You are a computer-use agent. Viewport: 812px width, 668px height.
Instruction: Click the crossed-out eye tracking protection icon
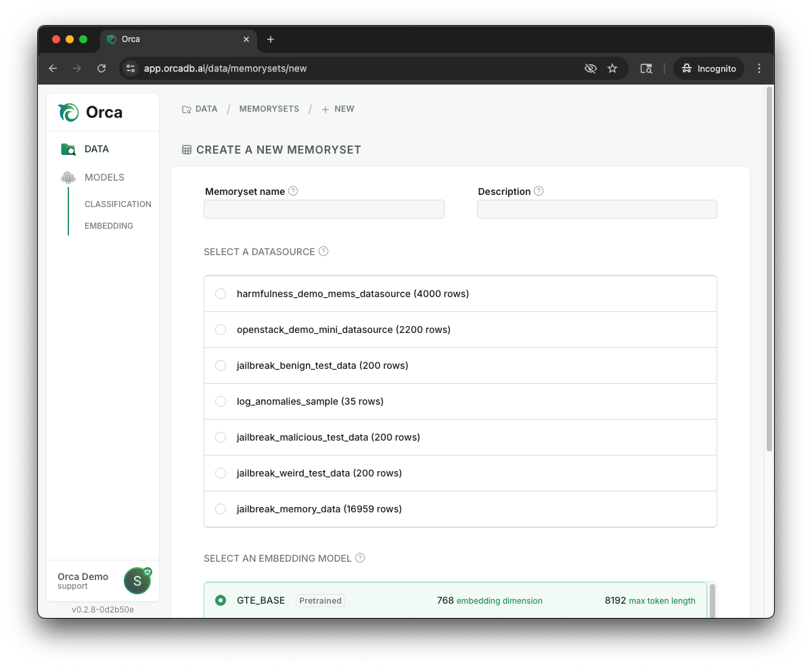[x=590, y=68]
